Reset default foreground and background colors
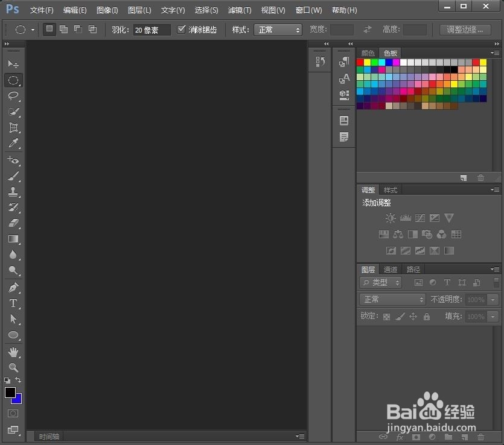Screen dimensions: 504x445 (x=7, y=380)
